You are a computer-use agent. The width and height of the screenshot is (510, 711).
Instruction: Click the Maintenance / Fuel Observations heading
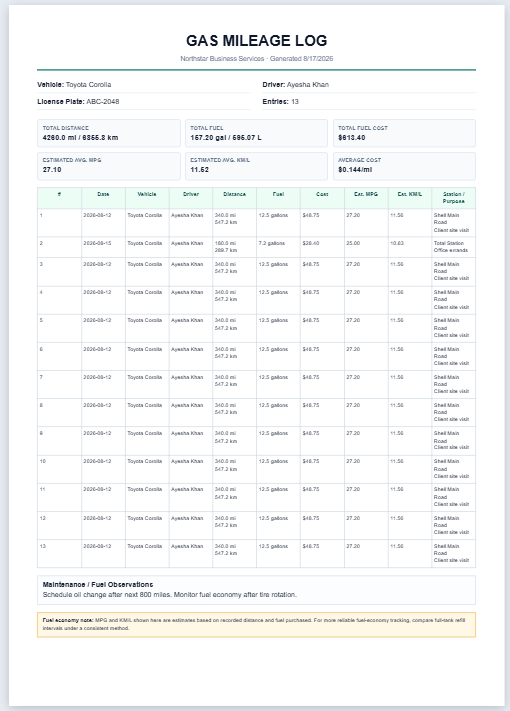pos(98,584)
